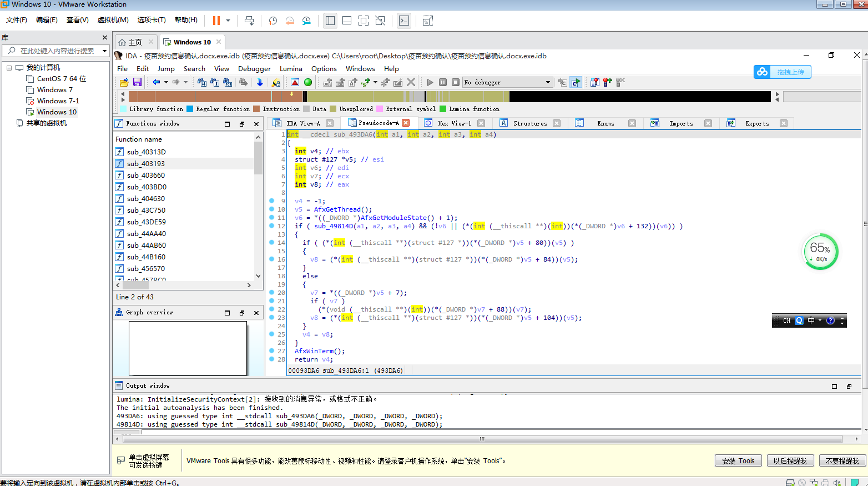Viewport: 868px width, 486px height.
Task: Open the IDA Debugger menu
Action: pos(254,69)
